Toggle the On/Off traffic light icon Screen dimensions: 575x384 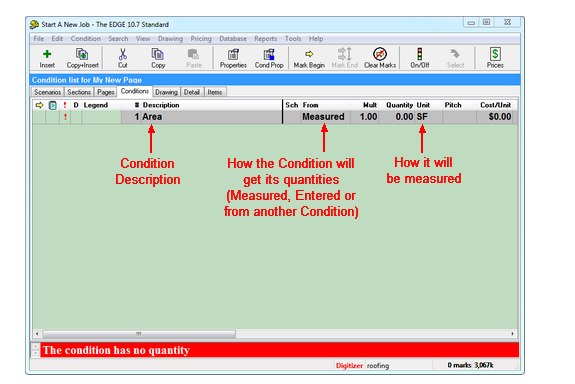420,54
